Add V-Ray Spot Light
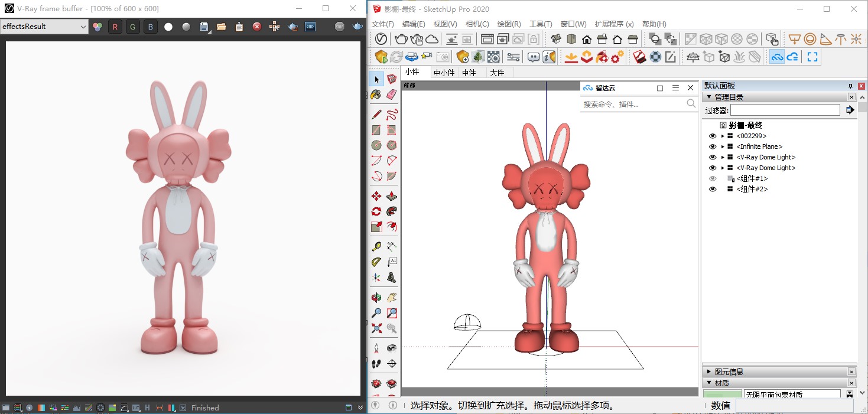868x414 pixels. click(x=825, y=39)
